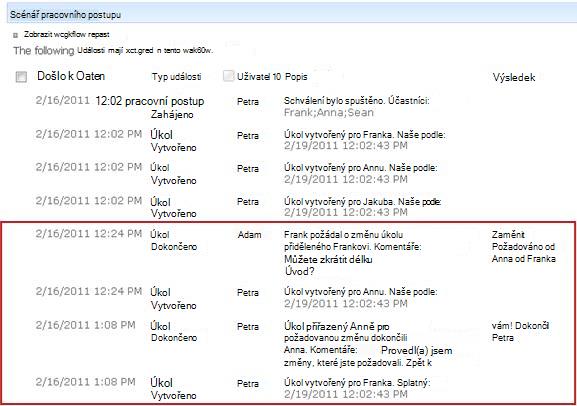The width and height of the screenshot is (577, 406).
Task: Select the Frank;Anna;Sean participants text
Action: (329, 113)
